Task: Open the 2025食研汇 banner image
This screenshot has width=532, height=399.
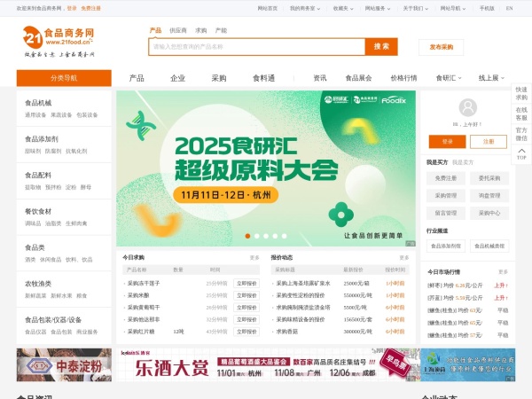Action: (266, 168)
